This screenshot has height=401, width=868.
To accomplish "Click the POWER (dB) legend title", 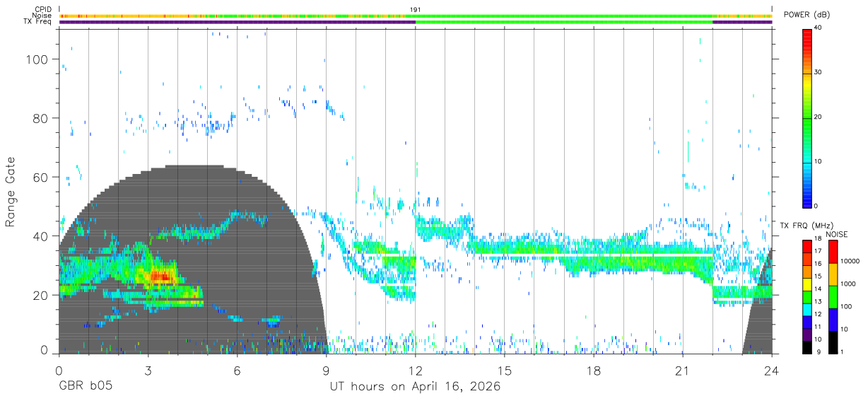I will coord(807,15).
